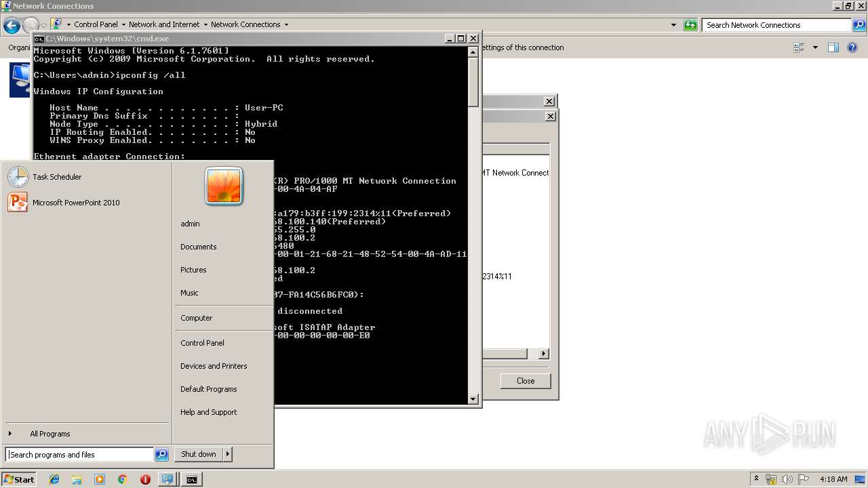Click cmd window scroll down arrow
This screenshot has width=868, height=488.
(473, 399)
